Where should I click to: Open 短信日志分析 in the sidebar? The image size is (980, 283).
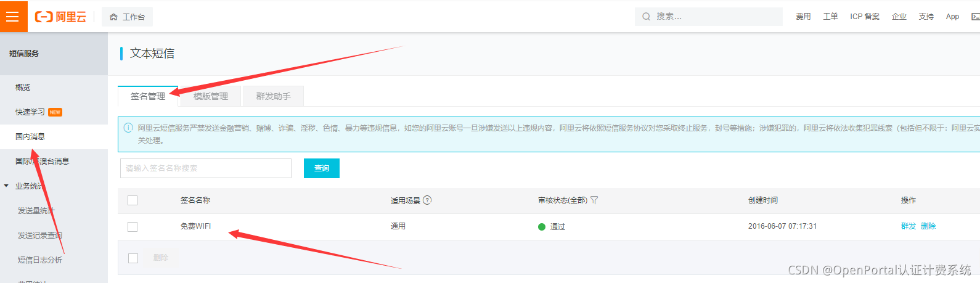[x=40, y=260]
